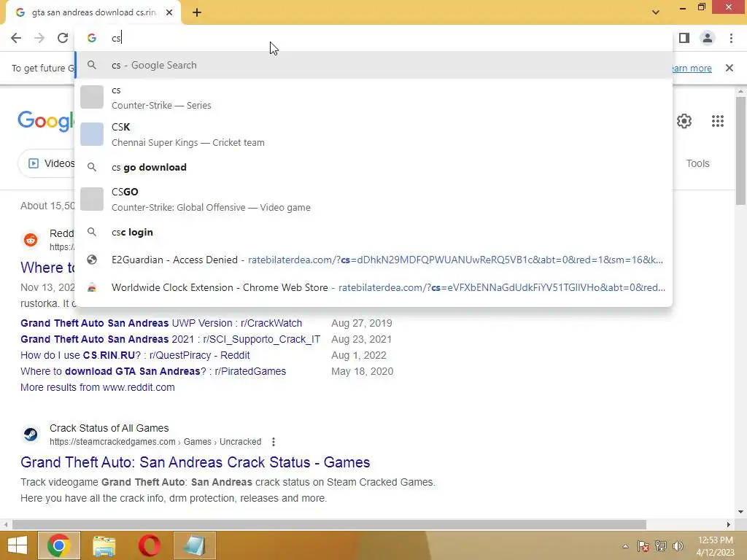
Task: Reload the current page
Action: 63,38
